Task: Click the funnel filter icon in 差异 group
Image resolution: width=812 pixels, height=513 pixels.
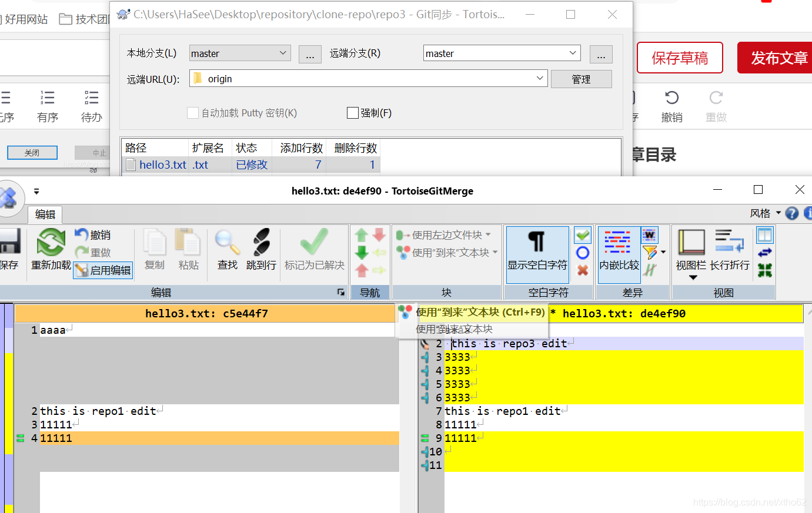Action: (x=650, y=253)
